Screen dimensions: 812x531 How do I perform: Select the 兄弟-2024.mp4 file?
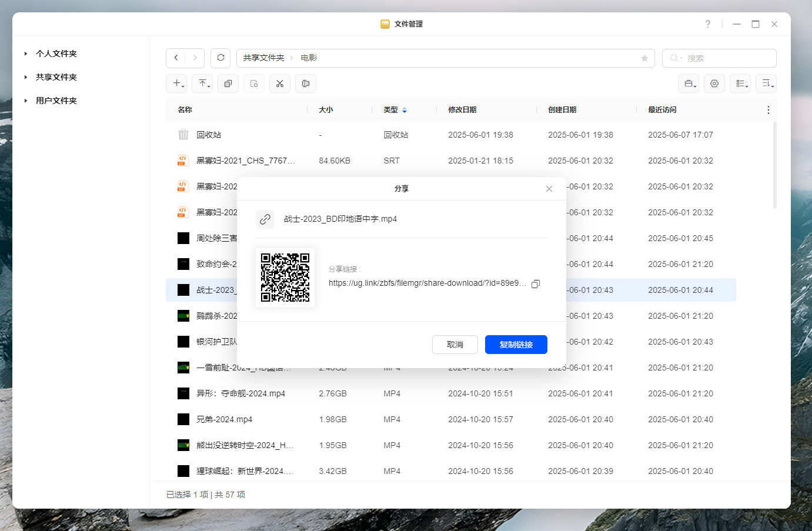224,419
